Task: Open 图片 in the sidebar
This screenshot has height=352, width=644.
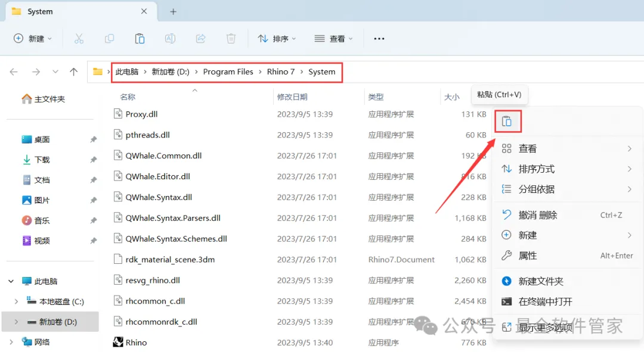Action: [36, 200]
